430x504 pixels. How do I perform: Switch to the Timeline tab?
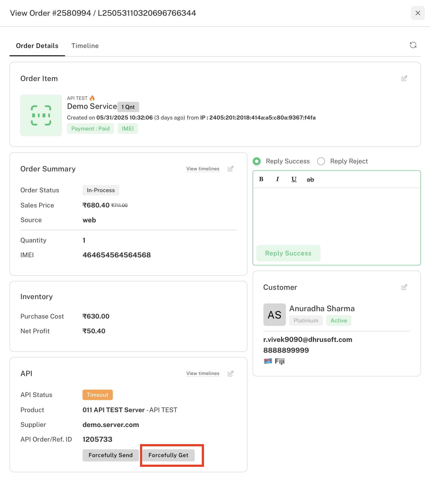[85, 46]
